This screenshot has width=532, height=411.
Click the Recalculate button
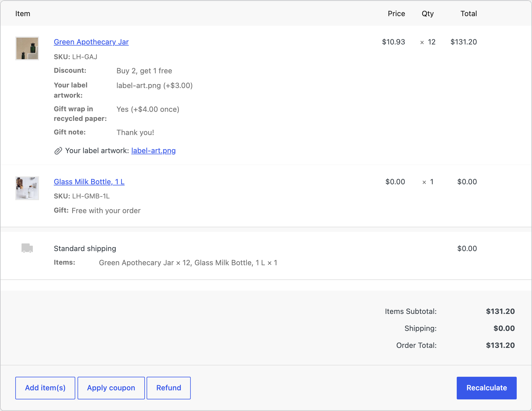(487, 388)
